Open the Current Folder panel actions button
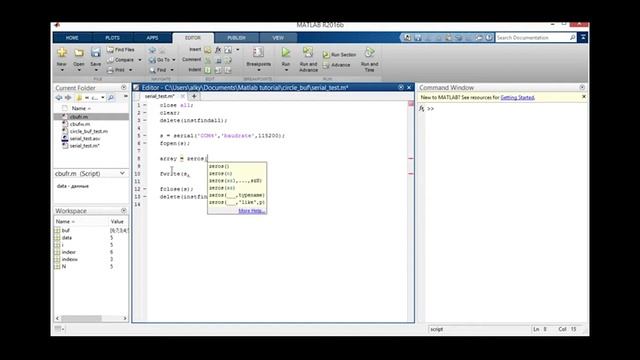 (124, 88)
